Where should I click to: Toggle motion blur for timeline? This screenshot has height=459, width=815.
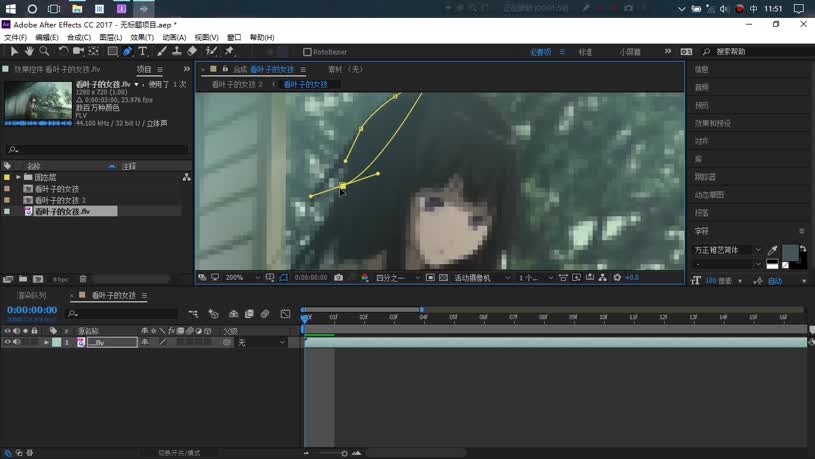point(265,313)
